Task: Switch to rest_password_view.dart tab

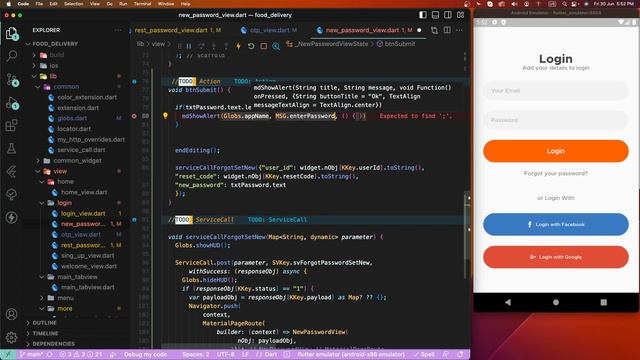Action: point(178,30)
